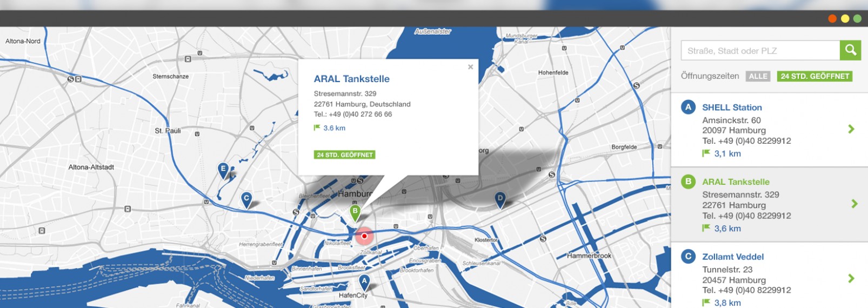
Task: Click the 3,6 km distance for ARAL list entry
Action: tap(727, 229)
